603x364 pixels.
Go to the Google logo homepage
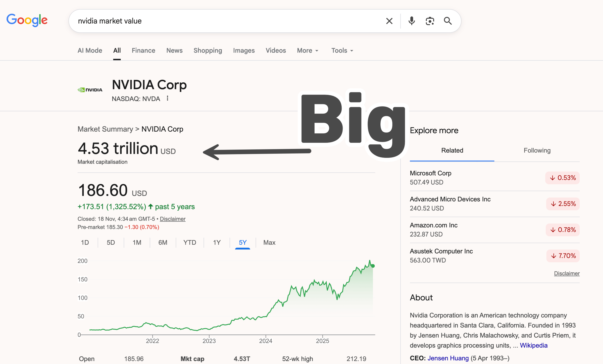coord(27,20)
